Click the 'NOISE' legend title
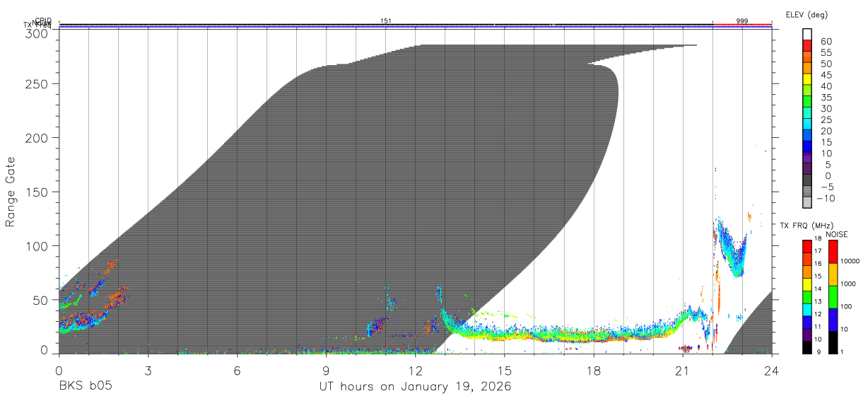This screenshot has height=401, width=868. [837, 234]
